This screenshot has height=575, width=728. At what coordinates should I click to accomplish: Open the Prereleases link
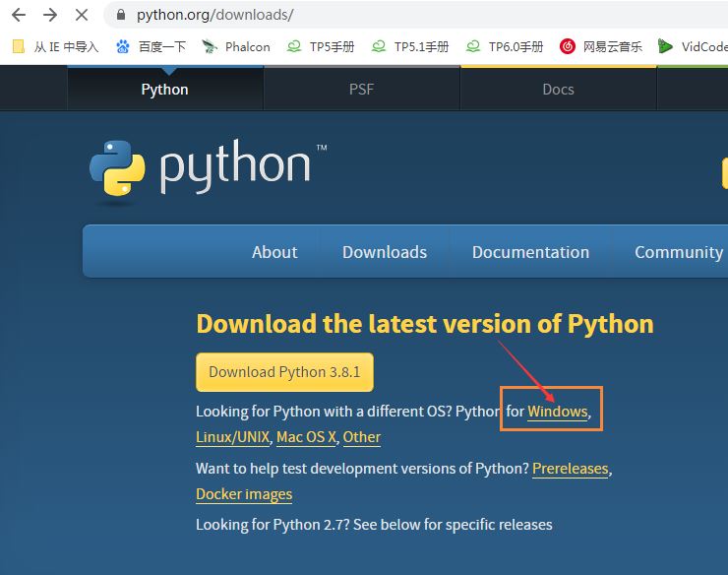pos(571,469)
